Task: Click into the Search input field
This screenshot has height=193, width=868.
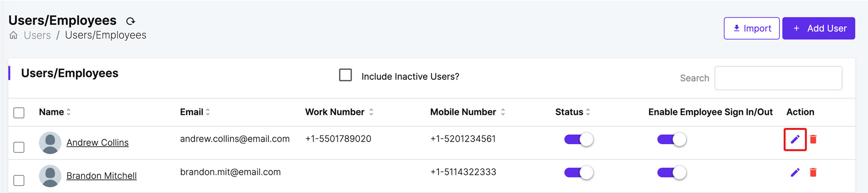Action: click(x=778, y=78)
